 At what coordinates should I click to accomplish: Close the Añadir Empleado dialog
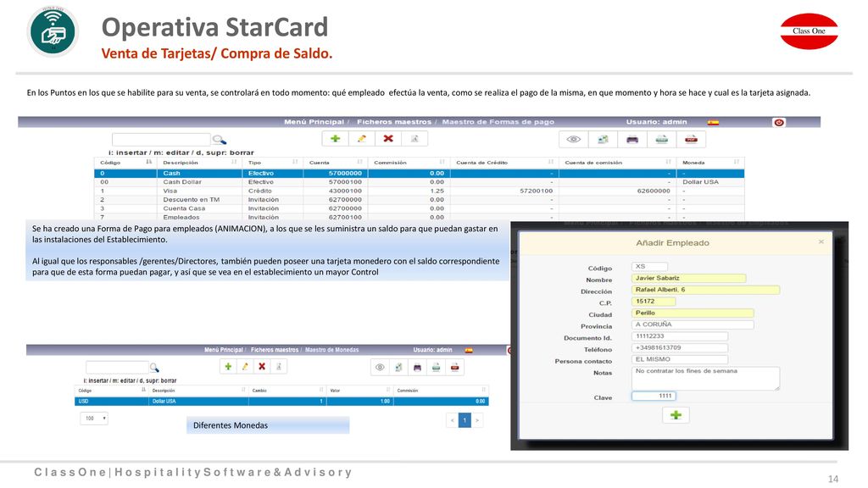point(821,241)
